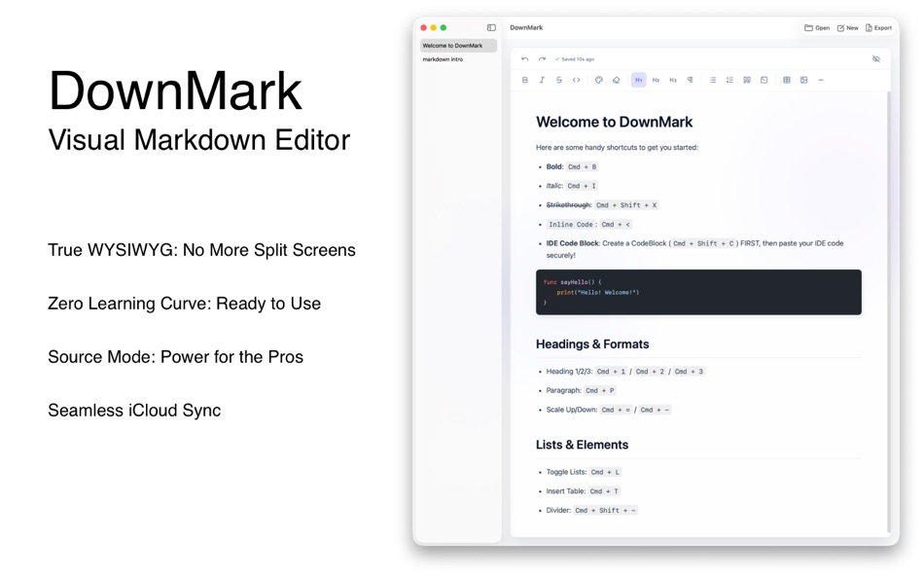Image resolution: width=924 pixels, height=578 pixels.
Task: Click inside the dark sayHello code block
Action: [698, 293]
